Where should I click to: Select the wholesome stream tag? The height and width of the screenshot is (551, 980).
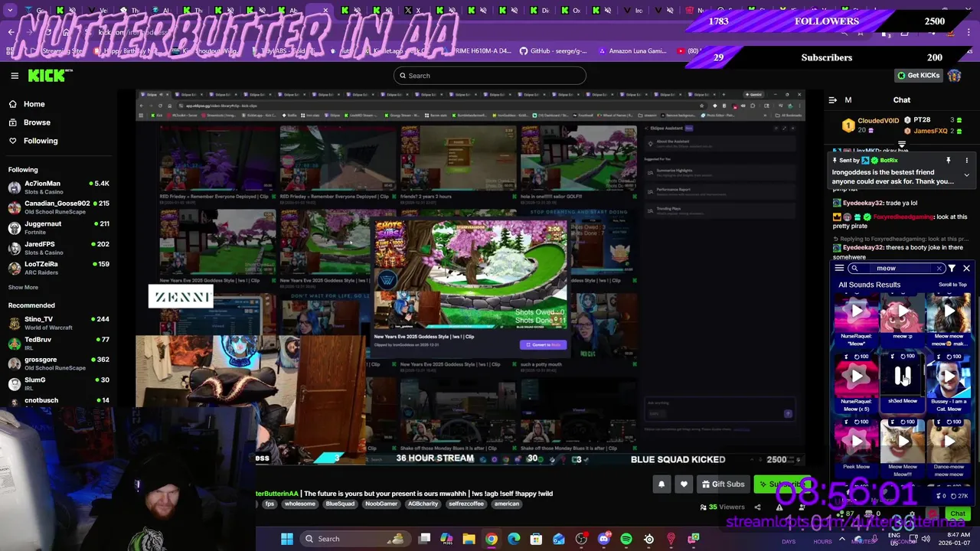(x=300, y=504)
